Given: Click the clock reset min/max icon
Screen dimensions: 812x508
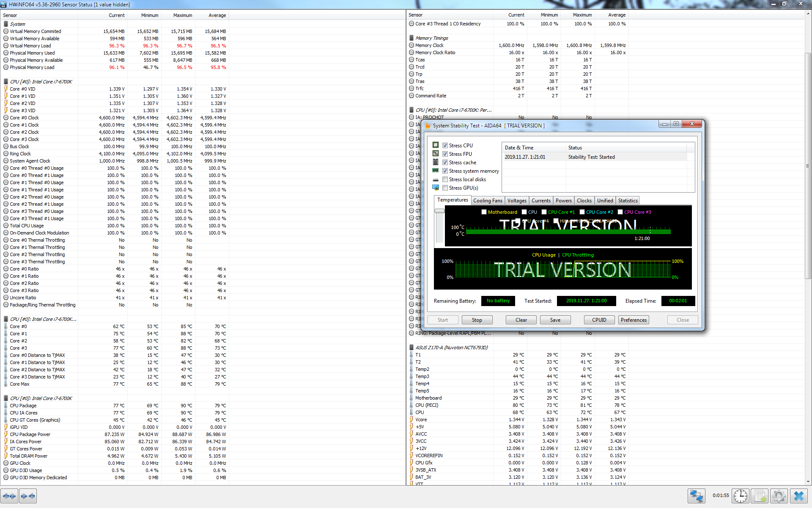Looking at the screenshot, I should click(x=741, y=496).
